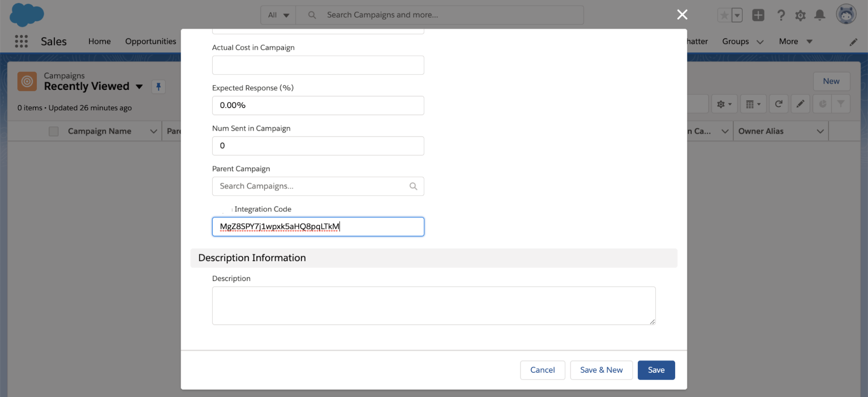Pin the Recently Viewed list view
The image size is (868, 397).
point(158,86)
